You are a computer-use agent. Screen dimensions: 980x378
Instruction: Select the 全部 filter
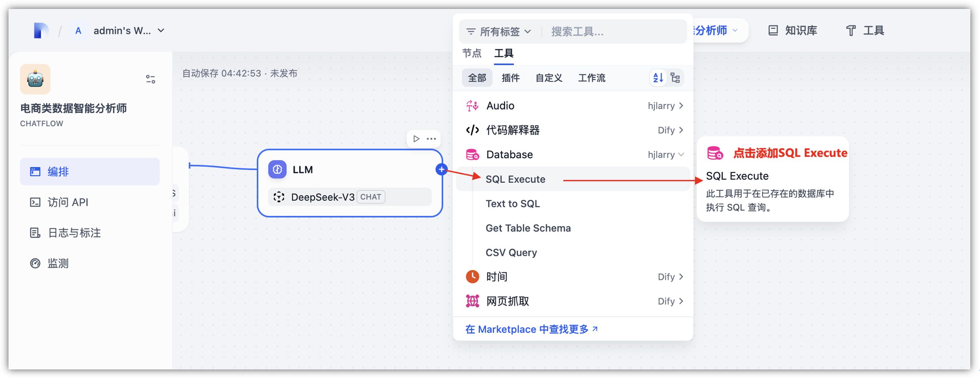(x=477, y=78)
